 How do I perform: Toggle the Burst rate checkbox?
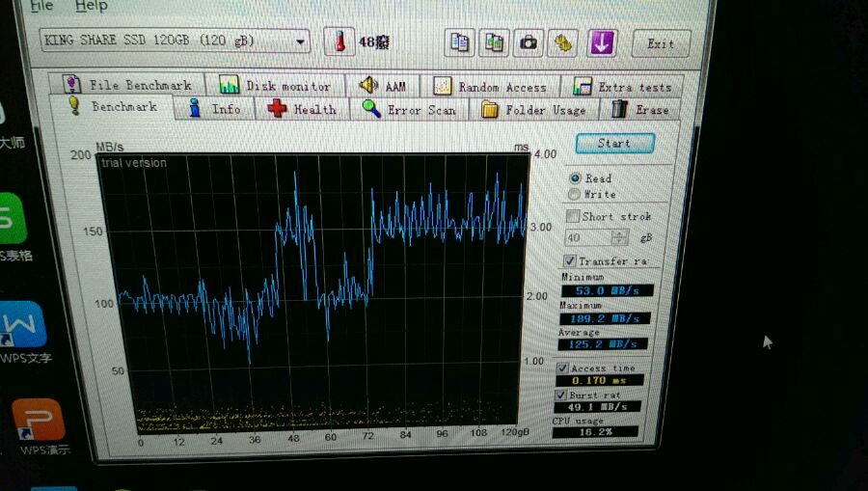(560, 395)
